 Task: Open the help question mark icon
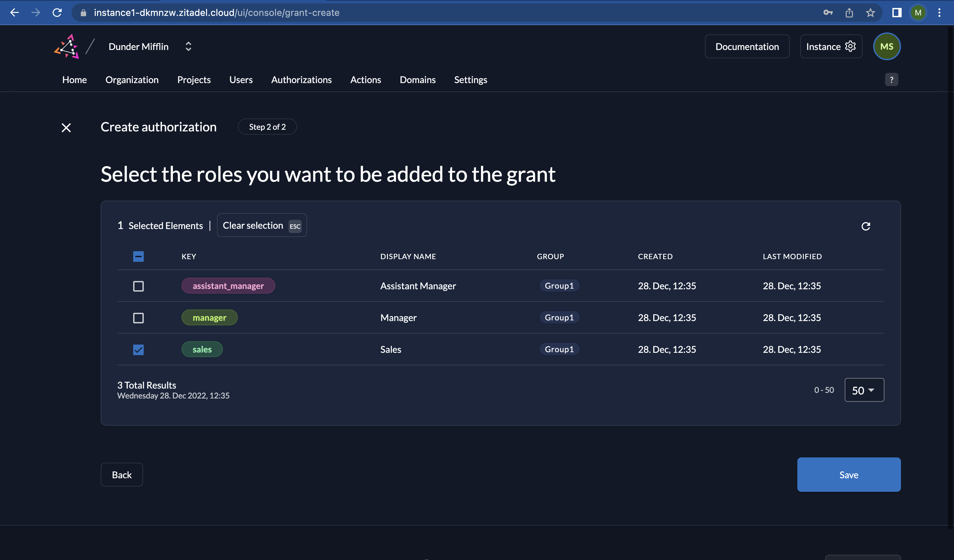(891, 79)
